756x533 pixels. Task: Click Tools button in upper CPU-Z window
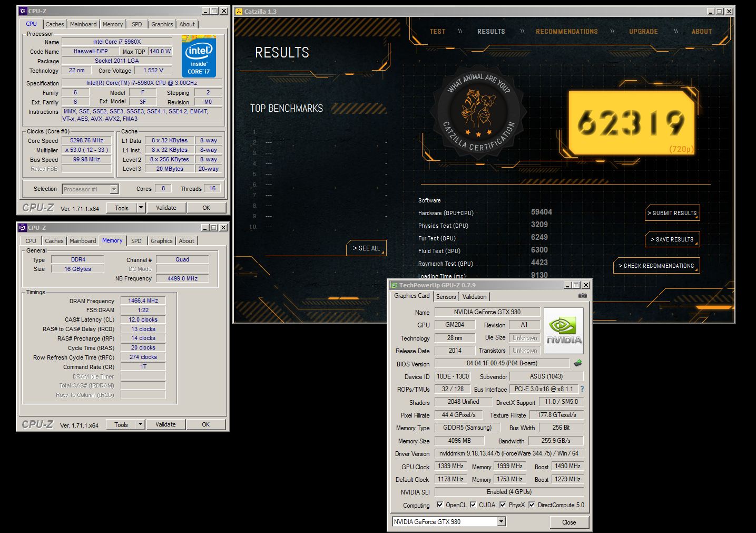coord(122,208)
